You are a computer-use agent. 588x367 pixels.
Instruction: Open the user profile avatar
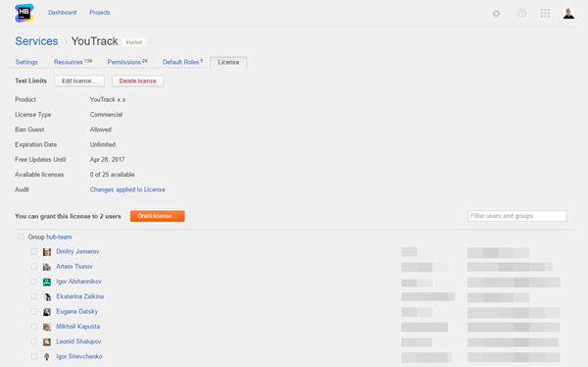tap(568, 13)
